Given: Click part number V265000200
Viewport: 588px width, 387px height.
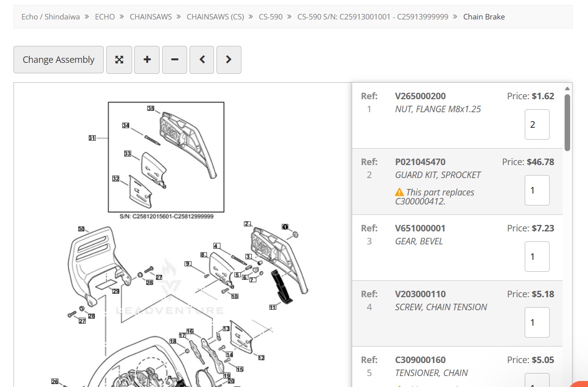Looking at the screenshot, I should click(x=420, y=96).
